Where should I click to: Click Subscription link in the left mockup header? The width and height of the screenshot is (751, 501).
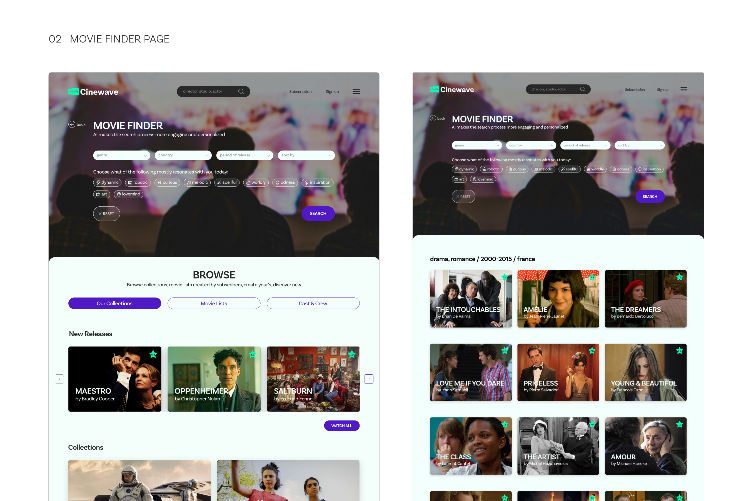point(300,91)
